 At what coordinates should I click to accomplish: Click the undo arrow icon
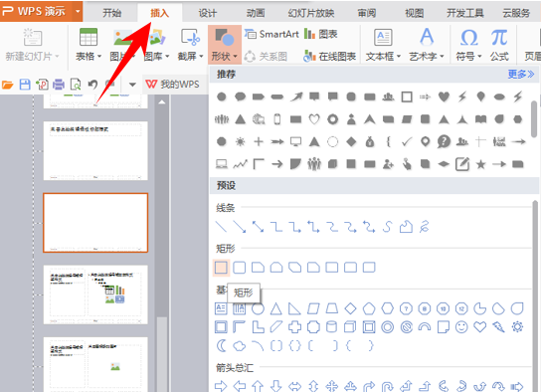(x=92, y=85)
